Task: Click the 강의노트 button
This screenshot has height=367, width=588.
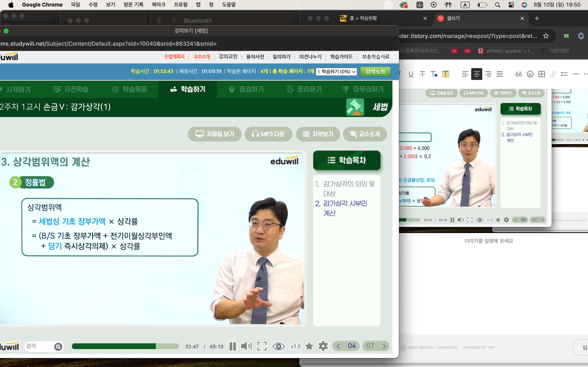Action: pos(375,72)
